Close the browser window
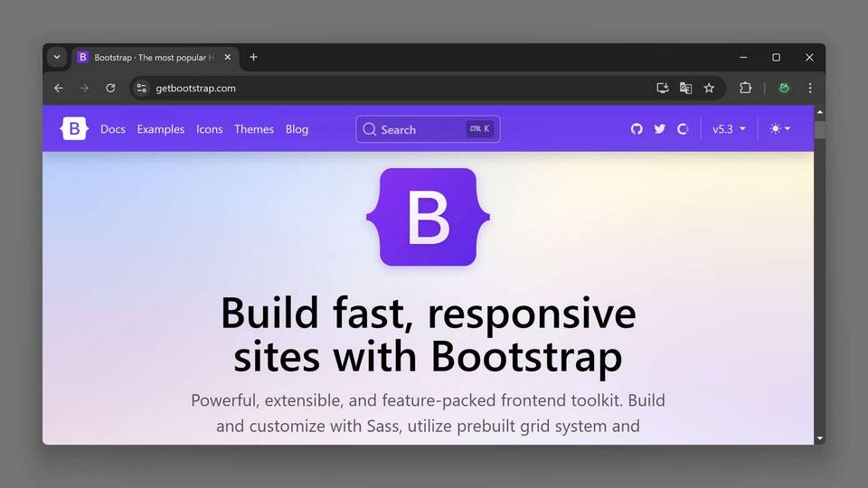This screenshot has height=488, width=868. point(809,57)
